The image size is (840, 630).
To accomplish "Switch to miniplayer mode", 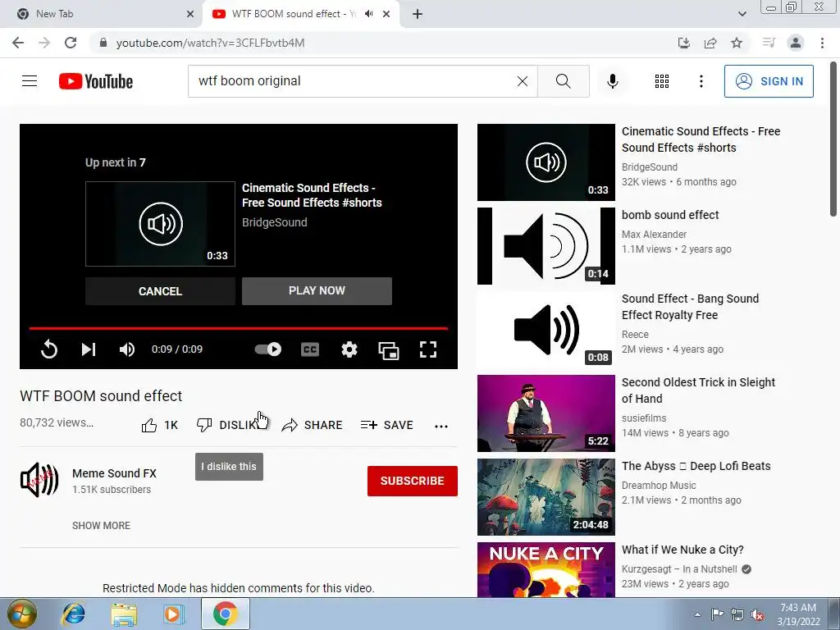I will (x=389, y=350).
